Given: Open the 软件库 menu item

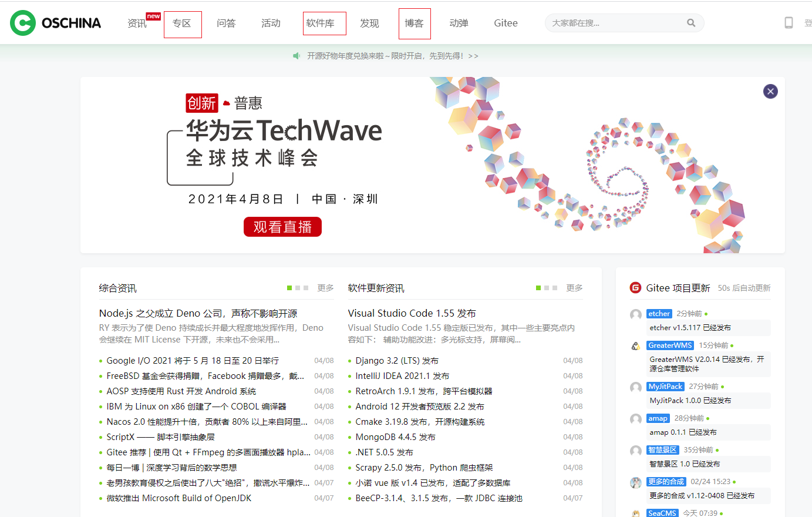Looking at the screenshot, I should [321, 23].
